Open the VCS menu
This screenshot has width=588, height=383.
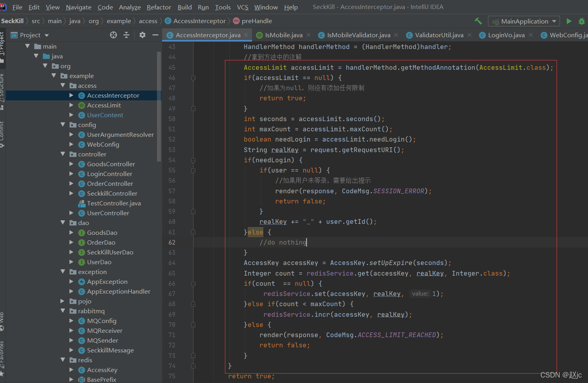[x=243, y=7]
